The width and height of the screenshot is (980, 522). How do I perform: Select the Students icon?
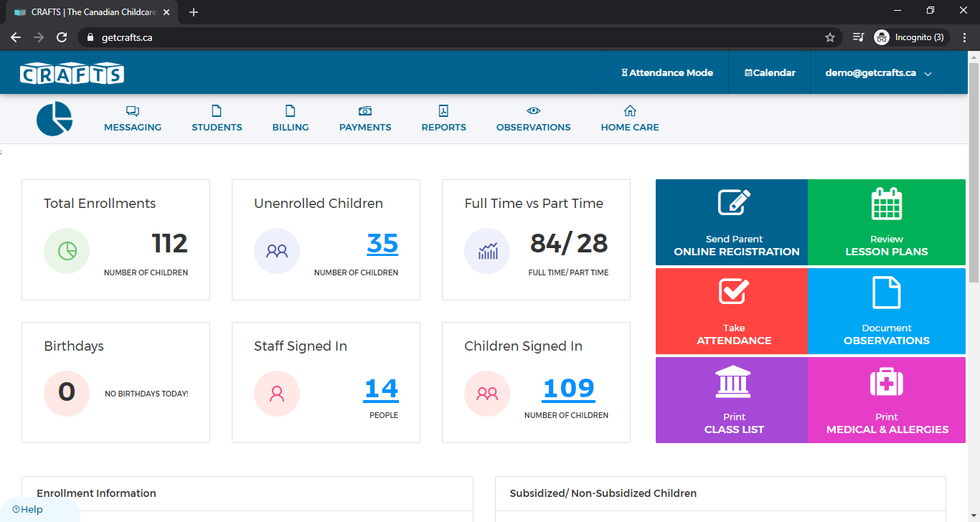click(216, 118)
